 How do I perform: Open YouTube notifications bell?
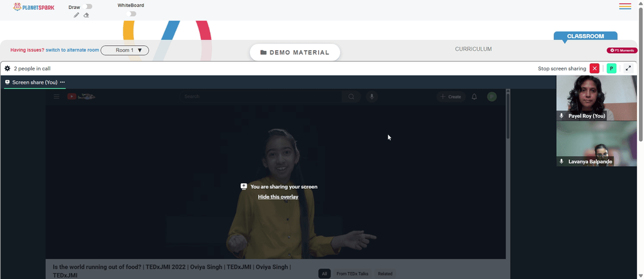475,97
